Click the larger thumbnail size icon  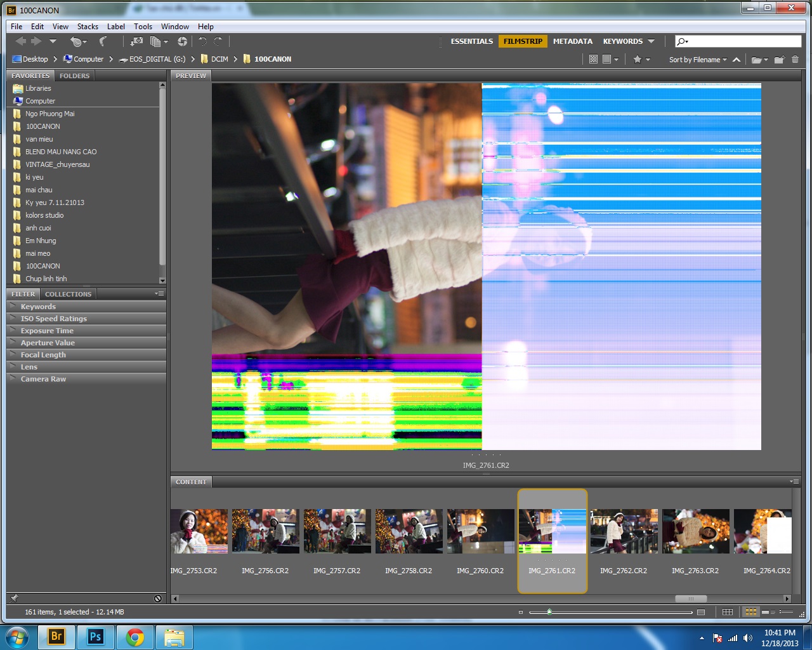point(701,613)
